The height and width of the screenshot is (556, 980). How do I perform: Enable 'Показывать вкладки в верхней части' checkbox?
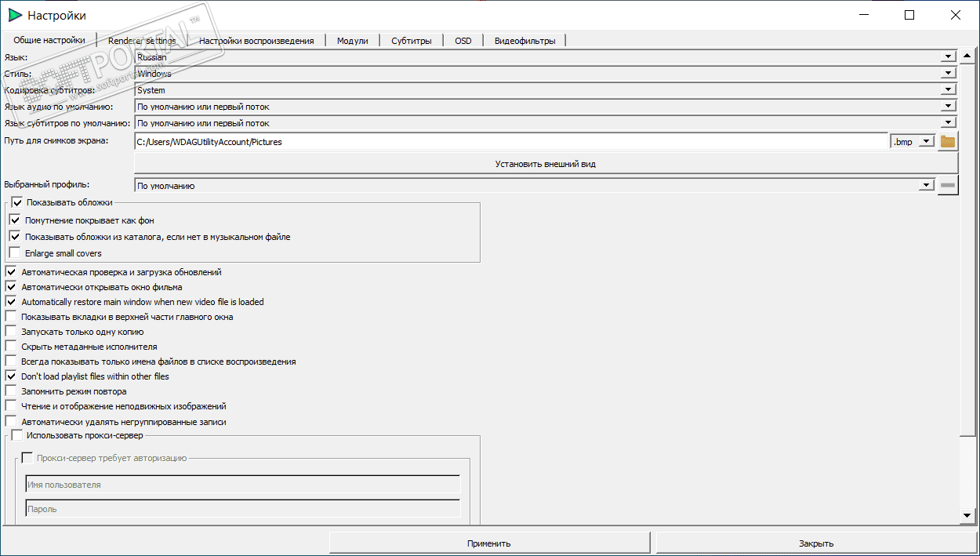pyautogui.click(x=11, y=317)
